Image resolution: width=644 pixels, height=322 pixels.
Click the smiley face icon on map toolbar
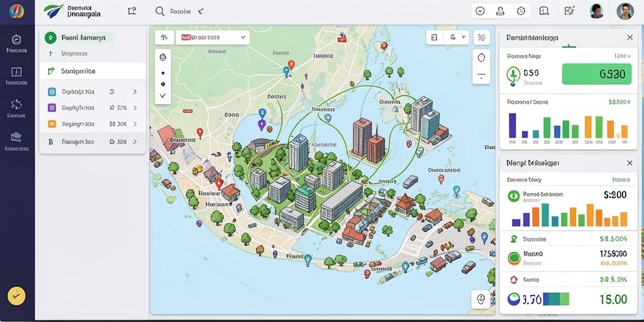coord(163,57)
